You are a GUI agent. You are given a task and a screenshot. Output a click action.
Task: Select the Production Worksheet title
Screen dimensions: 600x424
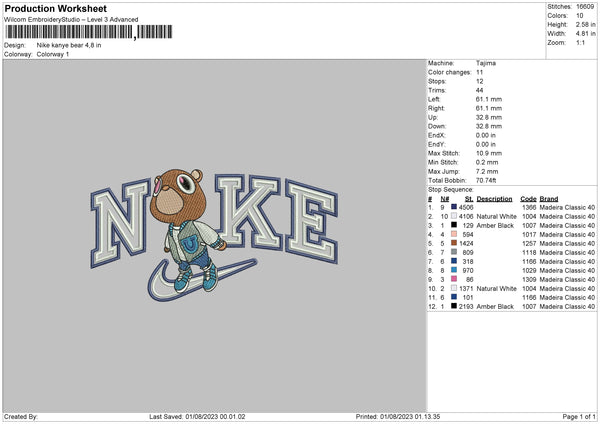[x=55, y=9]
